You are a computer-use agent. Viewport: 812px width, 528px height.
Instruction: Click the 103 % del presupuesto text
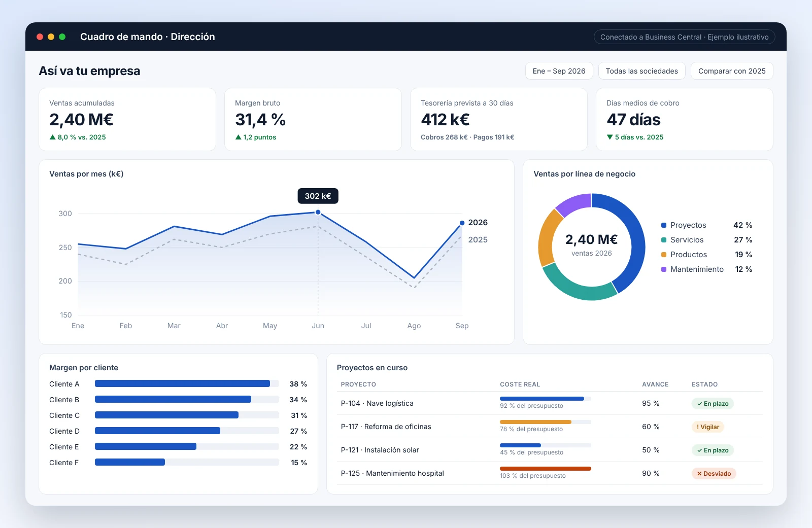(532, 476)
